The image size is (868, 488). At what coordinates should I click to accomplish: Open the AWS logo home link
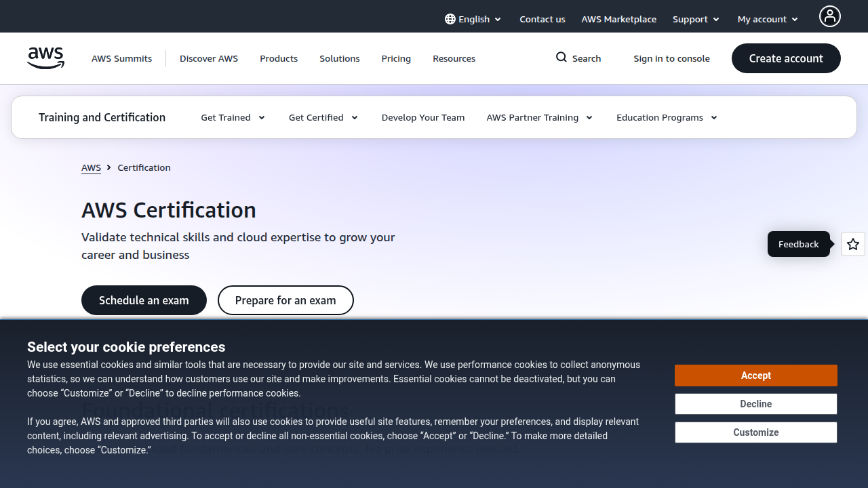point(46,58)
